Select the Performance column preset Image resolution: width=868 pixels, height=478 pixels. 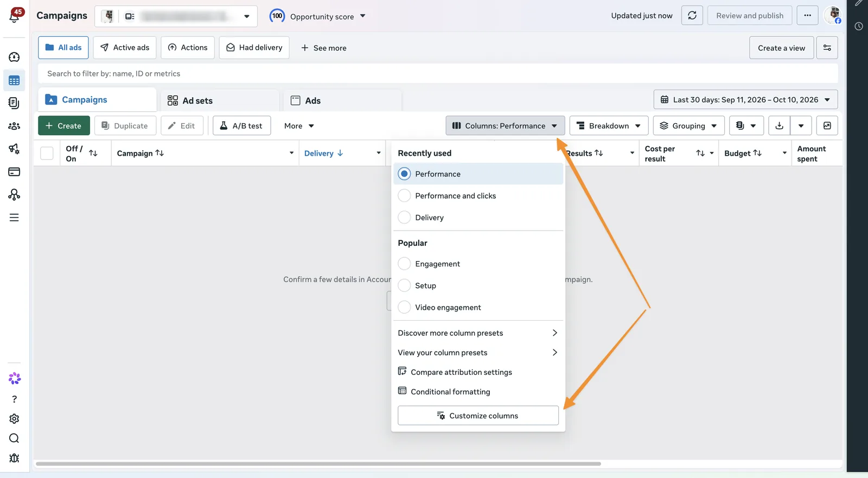pyautogui.click(x=478, y=174)
